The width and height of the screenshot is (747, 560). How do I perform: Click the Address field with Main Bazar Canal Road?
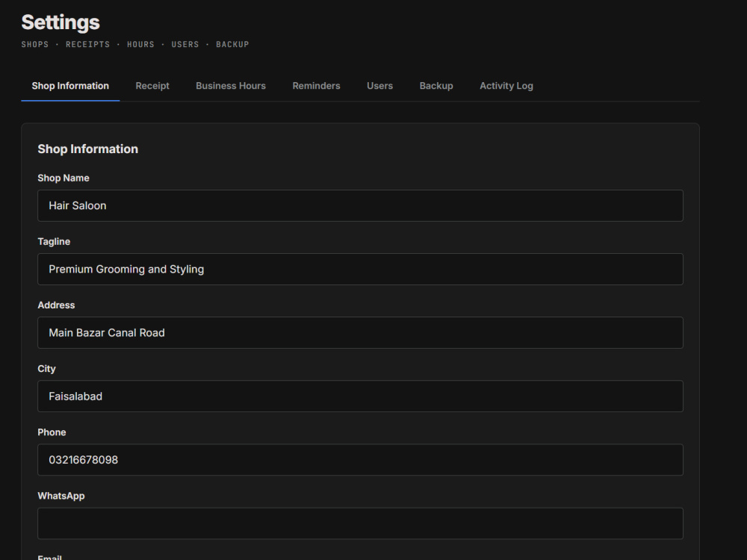[360, 333]
